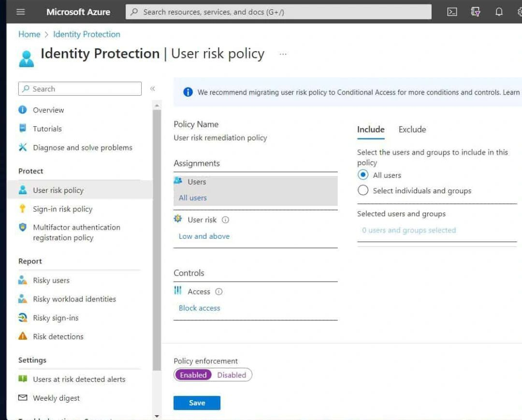Click the sidebar vertical scrollbar thumb
Screen dimensions: 522x420
pyautogui.click(x=157, y=240)
